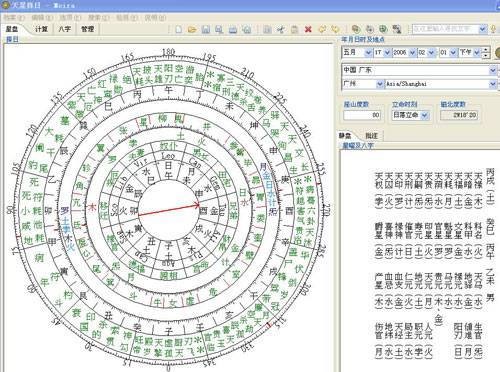Click the 座山度数 input showing 80
The image size is (500, 372).
(362, 115)
